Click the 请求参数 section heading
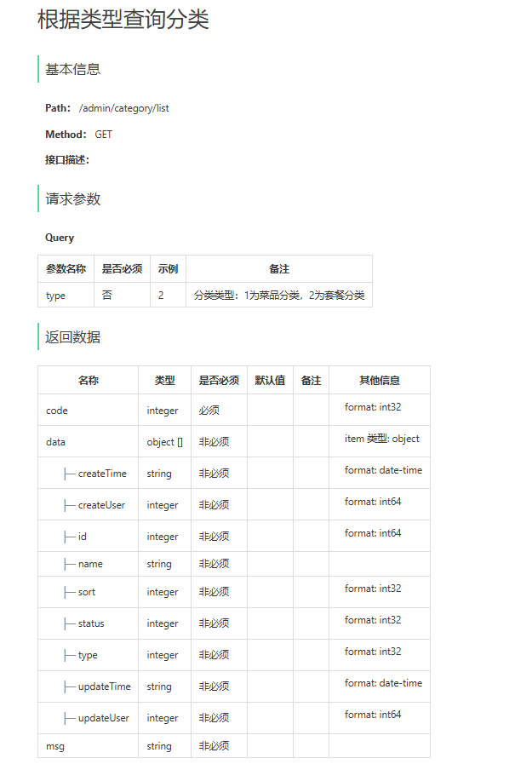 pos(73,198)
